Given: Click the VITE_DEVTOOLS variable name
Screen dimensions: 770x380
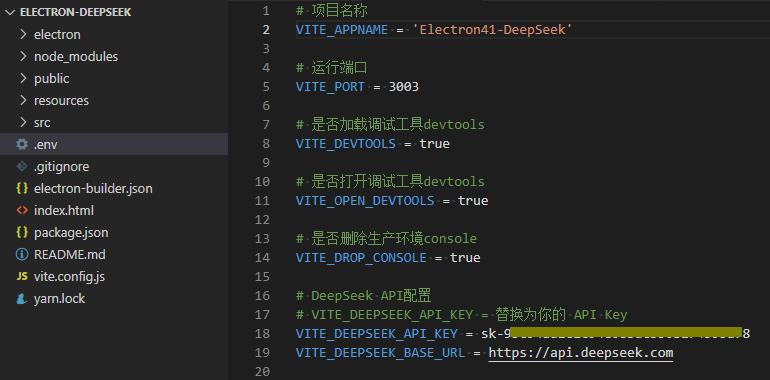Looking at the screenshot, I should [x=346, y=144].
